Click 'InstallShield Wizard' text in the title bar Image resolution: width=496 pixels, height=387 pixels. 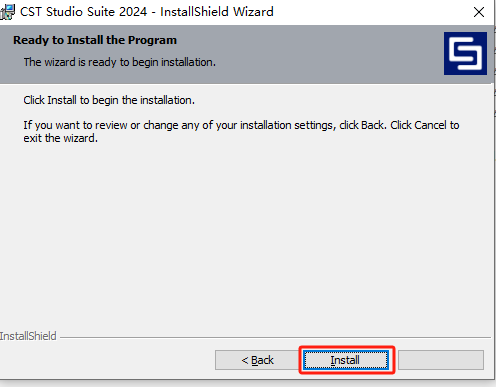[217, 12]
